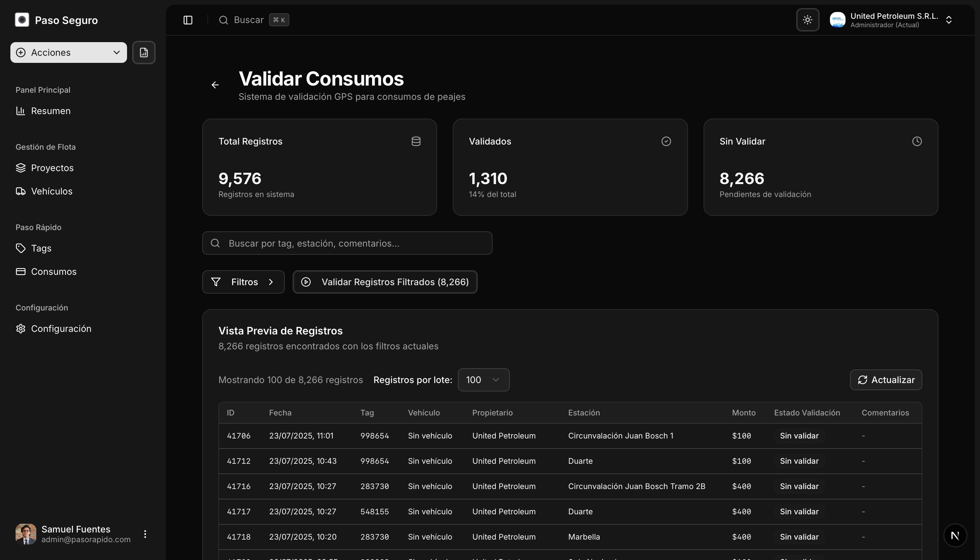Select Sin validar status on record 41712
This screenshot has width=980, height=560.
(799, 461)
